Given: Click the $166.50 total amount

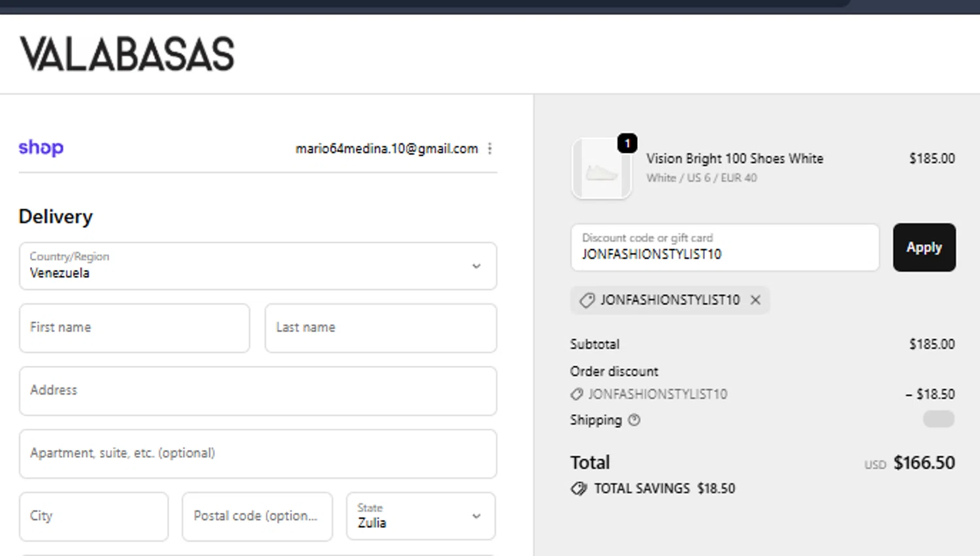Looking at the screenshot, I should (924, 463).
